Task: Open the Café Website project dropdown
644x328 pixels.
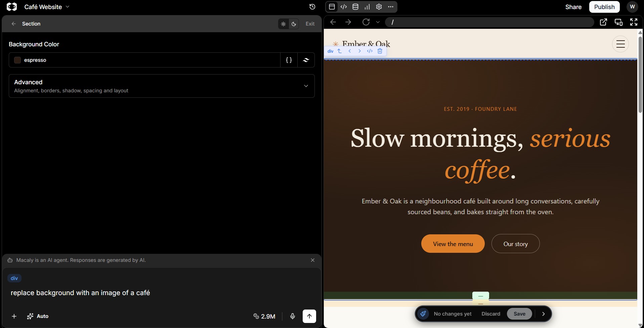Action: pyautogui.click(x=47, y=7)
